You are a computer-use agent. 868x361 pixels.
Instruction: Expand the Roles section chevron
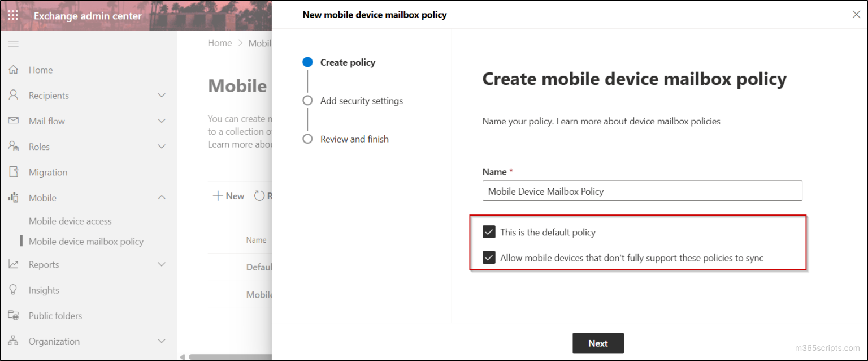tap(162, 146)
